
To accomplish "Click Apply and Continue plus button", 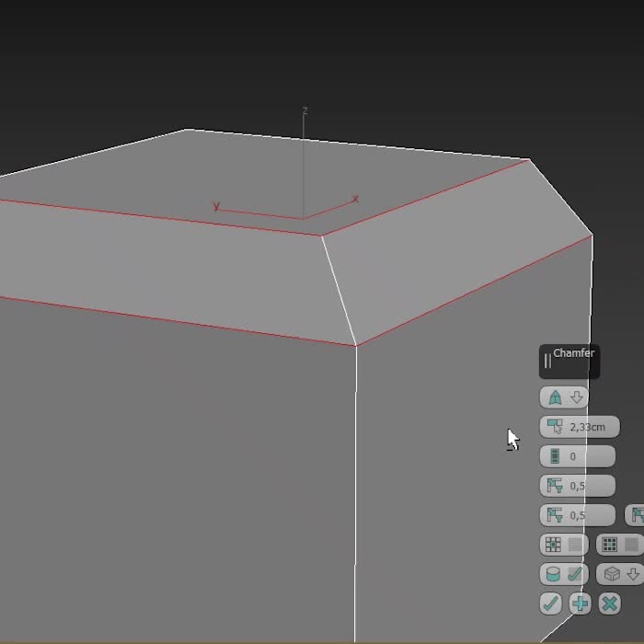I will coord(580,604).
